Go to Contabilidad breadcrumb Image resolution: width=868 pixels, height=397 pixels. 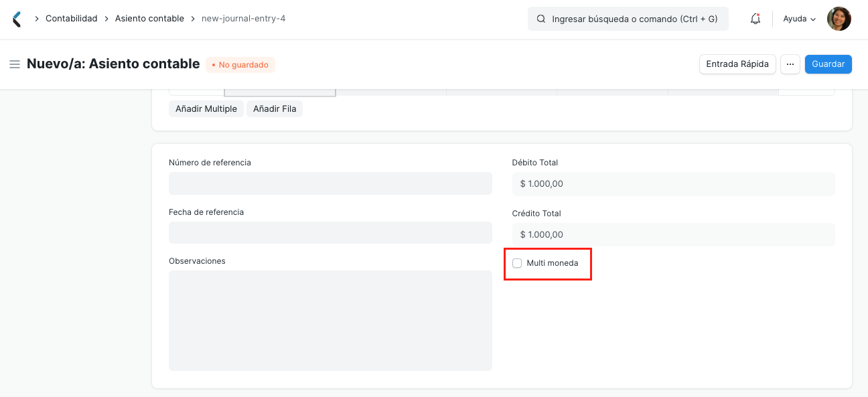point(72,19)
